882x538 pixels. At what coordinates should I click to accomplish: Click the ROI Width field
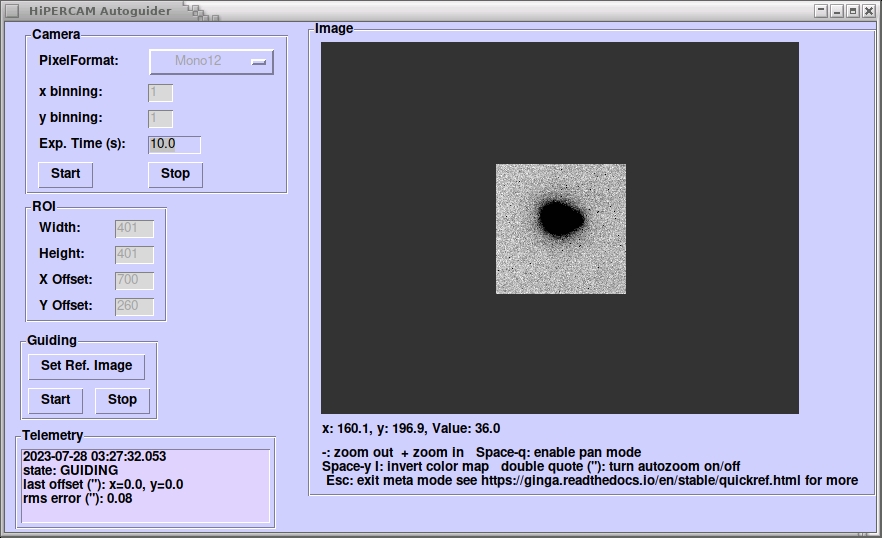click(134, 228)
